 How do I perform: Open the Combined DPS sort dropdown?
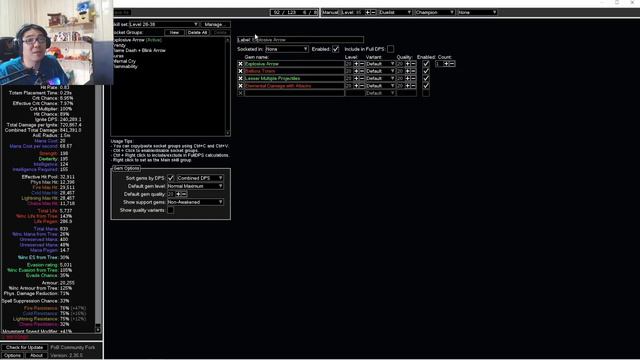[x=200, y=178]
